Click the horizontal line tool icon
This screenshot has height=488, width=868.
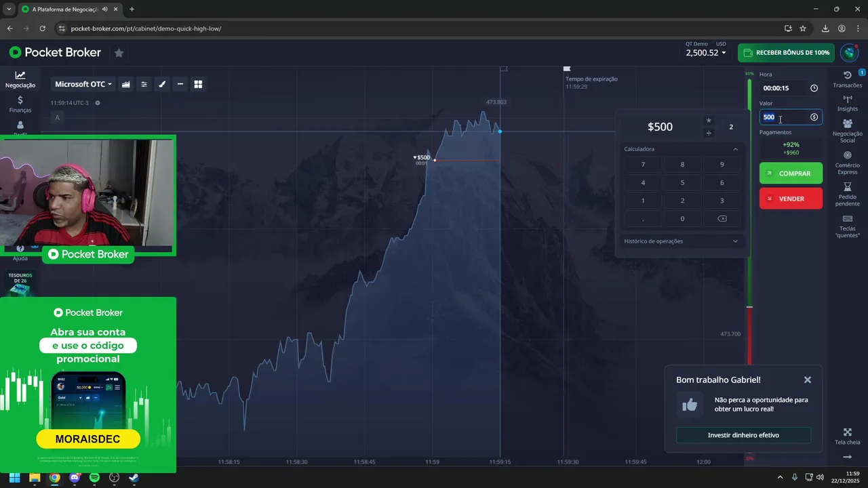point(180,84)
